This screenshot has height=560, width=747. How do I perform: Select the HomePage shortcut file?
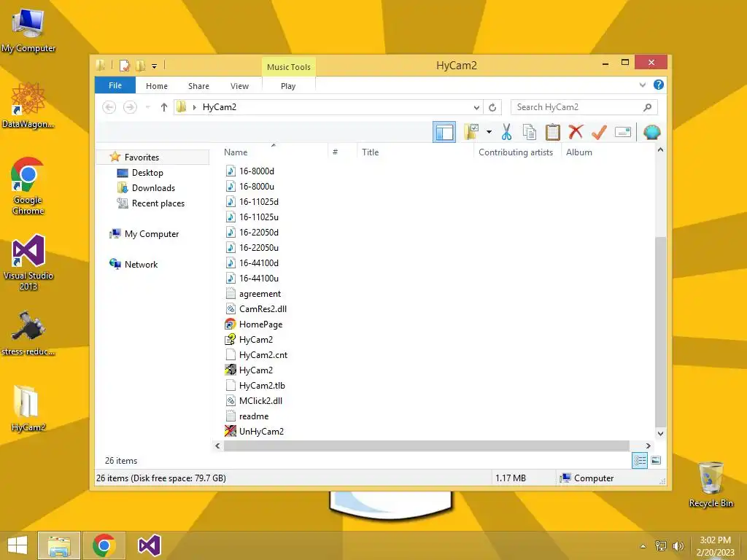tap(260, 324)
